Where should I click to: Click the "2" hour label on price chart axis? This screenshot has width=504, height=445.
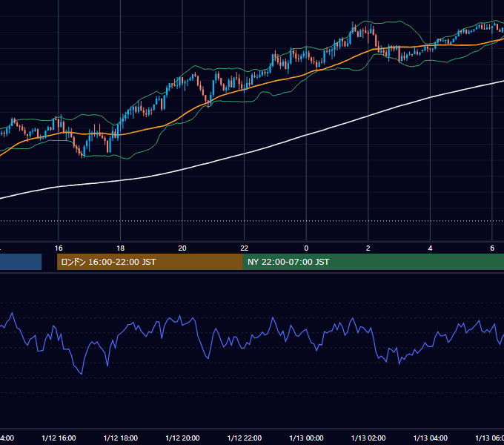pos(368,248)
